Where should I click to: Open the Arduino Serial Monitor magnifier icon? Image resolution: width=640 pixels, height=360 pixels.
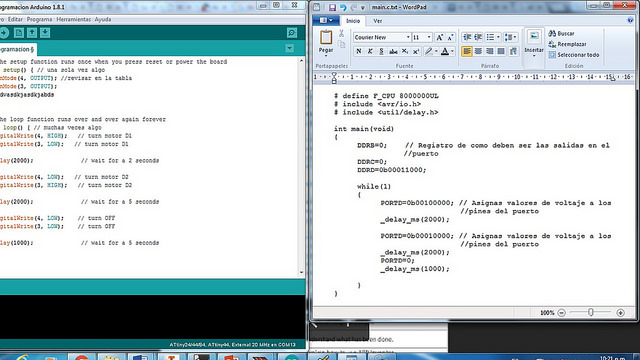pos(292,33)
